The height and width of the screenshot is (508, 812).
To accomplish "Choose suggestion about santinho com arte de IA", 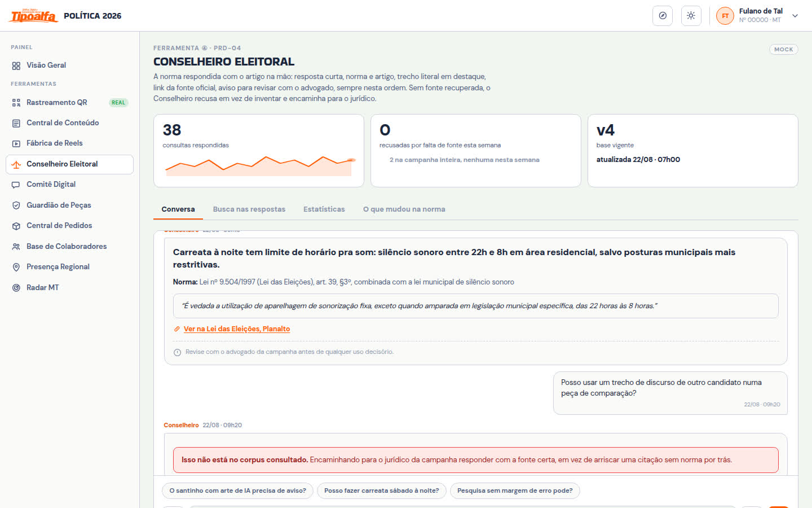I will coord(238,491).
